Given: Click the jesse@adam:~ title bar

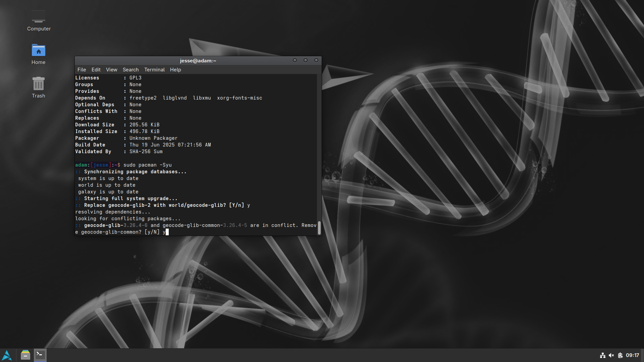Looking at the screenshot, I should (x=198, y=61).
